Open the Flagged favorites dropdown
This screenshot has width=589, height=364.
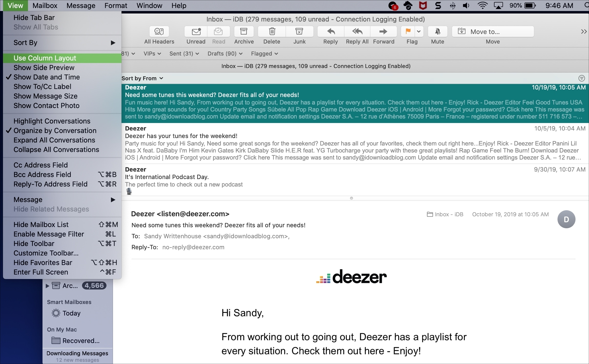264,54
